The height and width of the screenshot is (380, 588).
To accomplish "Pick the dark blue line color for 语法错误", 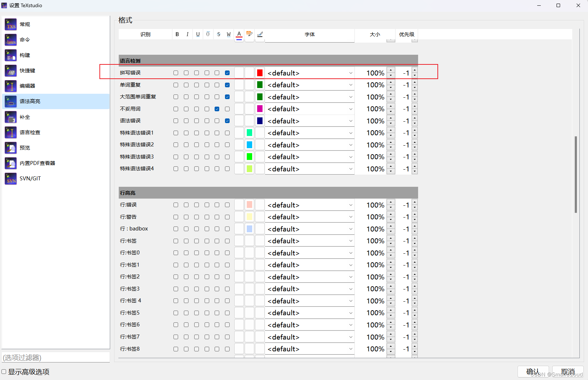I will click(260, 121).
